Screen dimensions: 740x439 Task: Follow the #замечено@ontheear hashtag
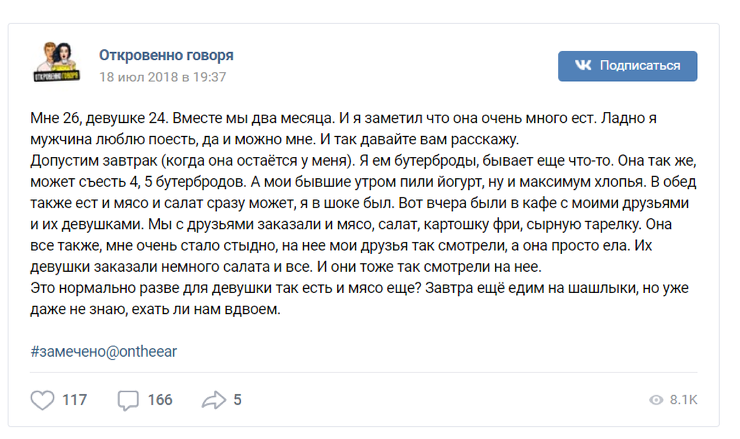point(104,352)
